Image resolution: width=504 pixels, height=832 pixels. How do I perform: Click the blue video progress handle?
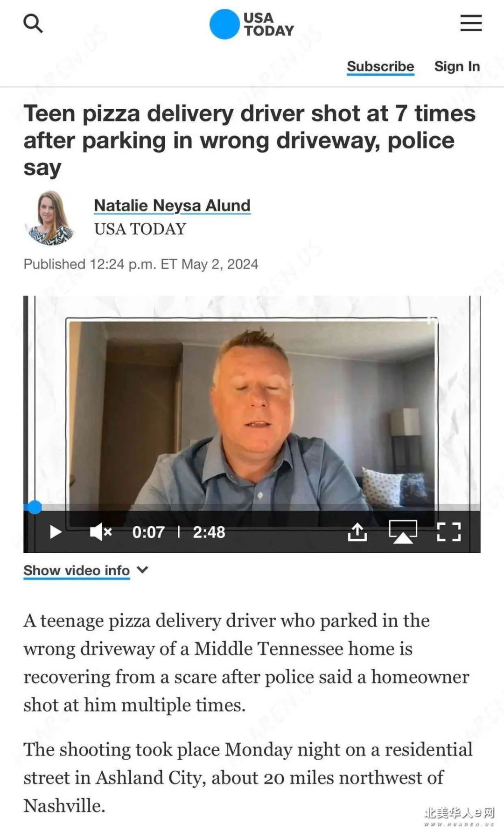point(34,507)
